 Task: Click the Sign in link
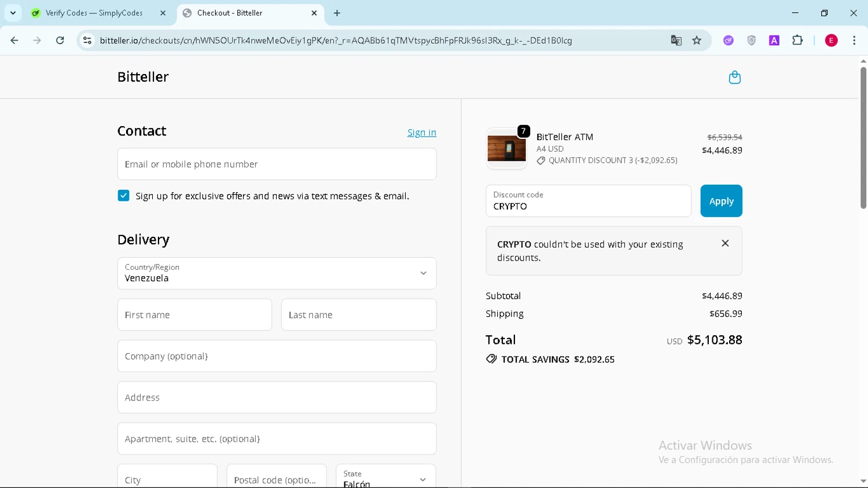point(422,133)
